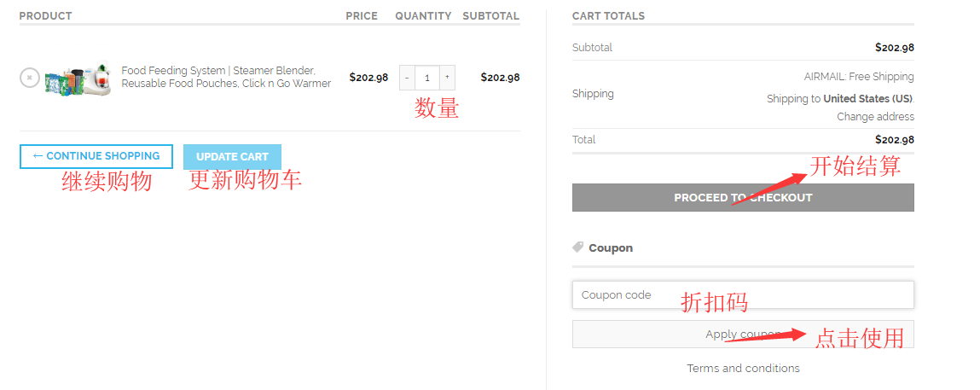Click the Coupon tag icon

[578, 247]
